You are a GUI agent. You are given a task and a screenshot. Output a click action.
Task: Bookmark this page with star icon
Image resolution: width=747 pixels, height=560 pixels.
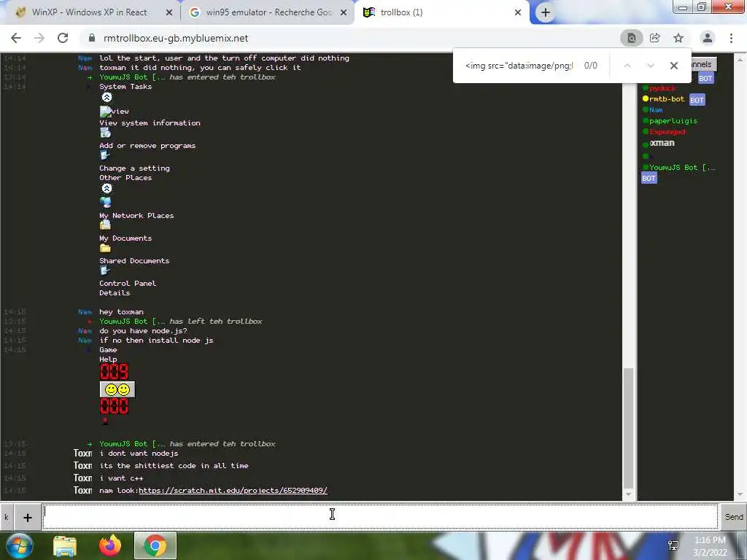pyautogui.click(x=678, y=38)
